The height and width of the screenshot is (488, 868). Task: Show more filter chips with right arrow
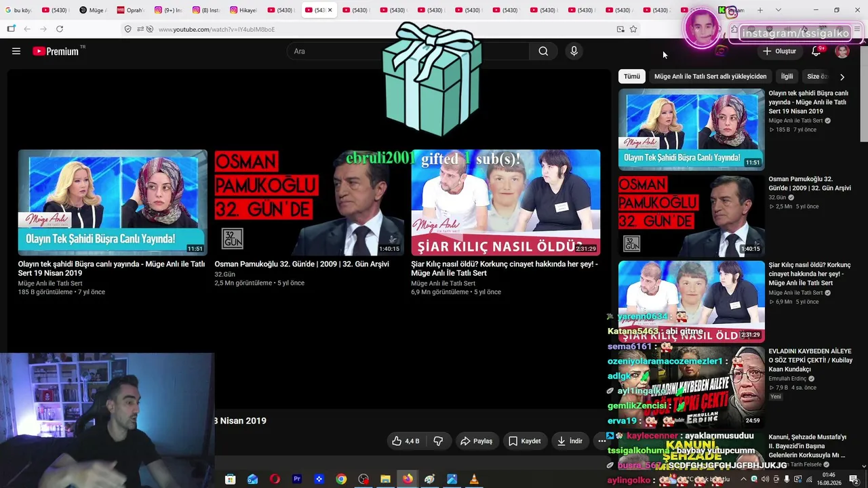[x=842, y=77]
